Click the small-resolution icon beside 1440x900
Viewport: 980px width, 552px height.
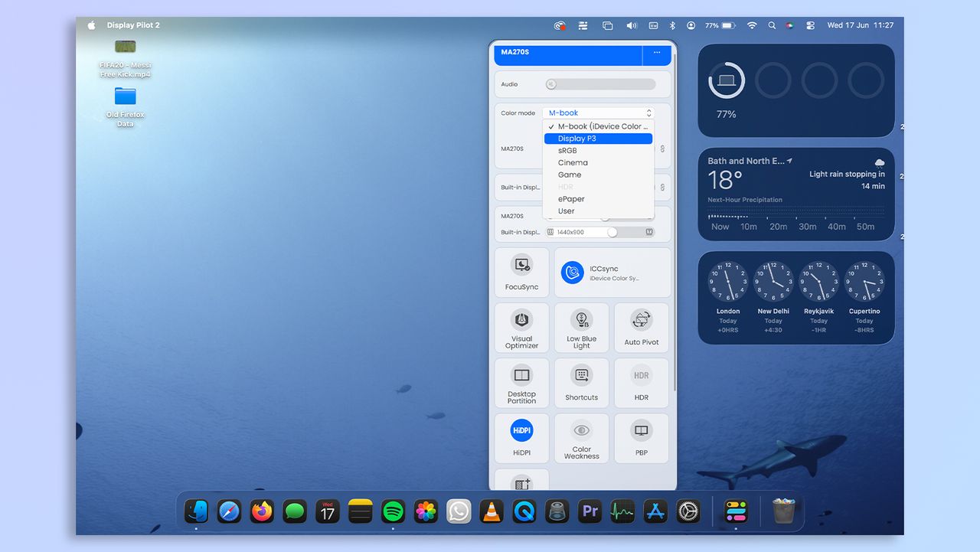[x=550, y=232]
